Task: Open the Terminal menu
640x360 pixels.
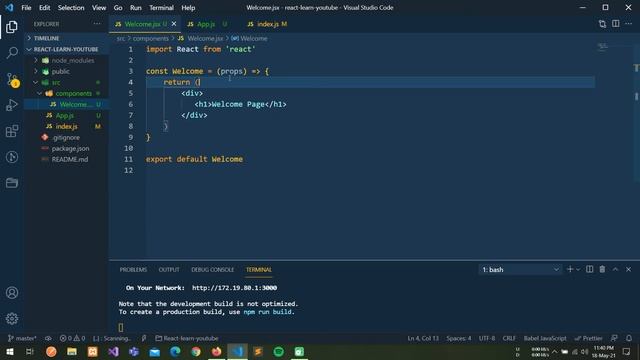Action: tap(161, 7)
